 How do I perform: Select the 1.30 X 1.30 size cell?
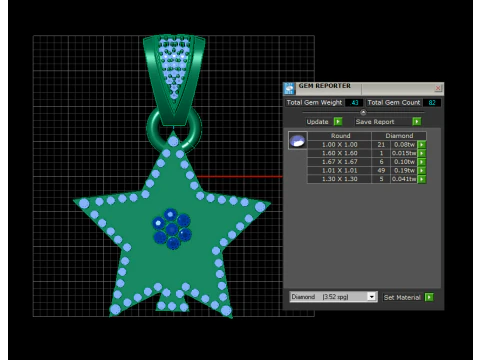[x=339, y=179]
